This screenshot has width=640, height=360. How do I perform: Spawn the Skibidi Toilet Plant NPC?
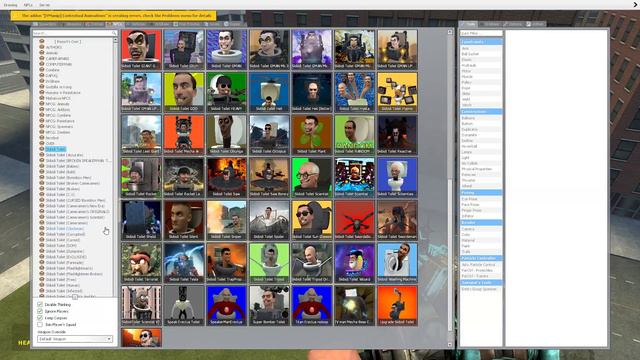click(312, 135)
